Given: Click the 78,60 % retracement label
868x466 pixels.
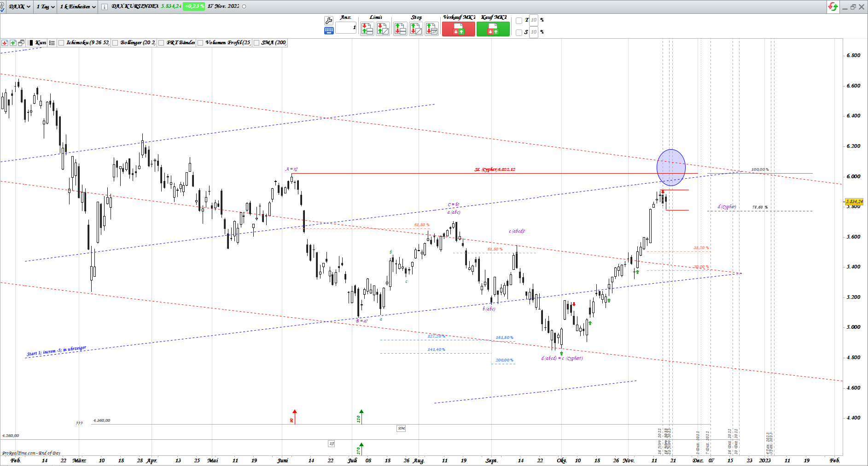Looking at the screenshot, I should (760, 207).
